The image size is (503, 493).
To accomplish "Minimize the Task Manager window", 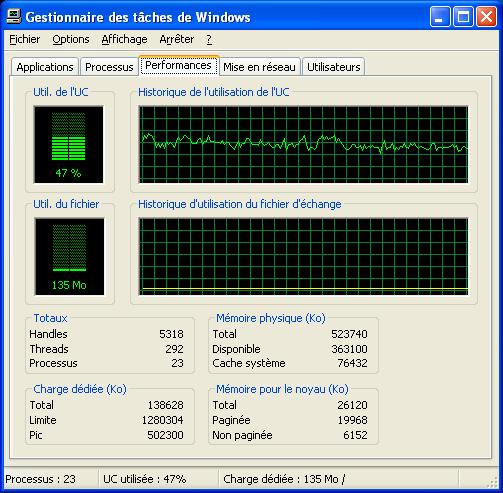I will 440,17.
